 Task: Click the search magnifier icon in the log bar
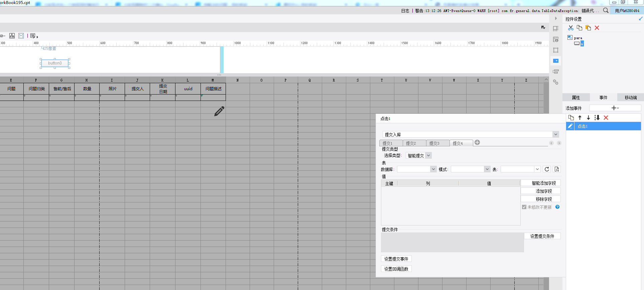click(x=606, y=10)
